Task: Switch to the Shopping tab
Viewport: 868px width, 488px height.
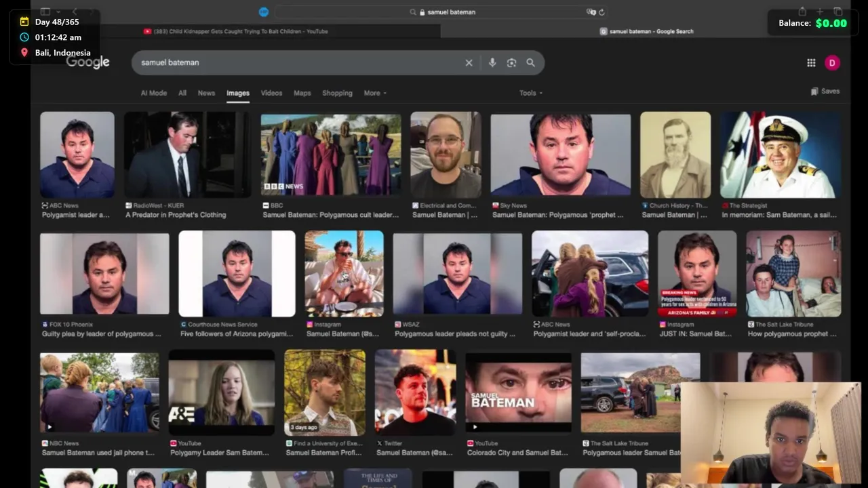Action: coord(337,93)
